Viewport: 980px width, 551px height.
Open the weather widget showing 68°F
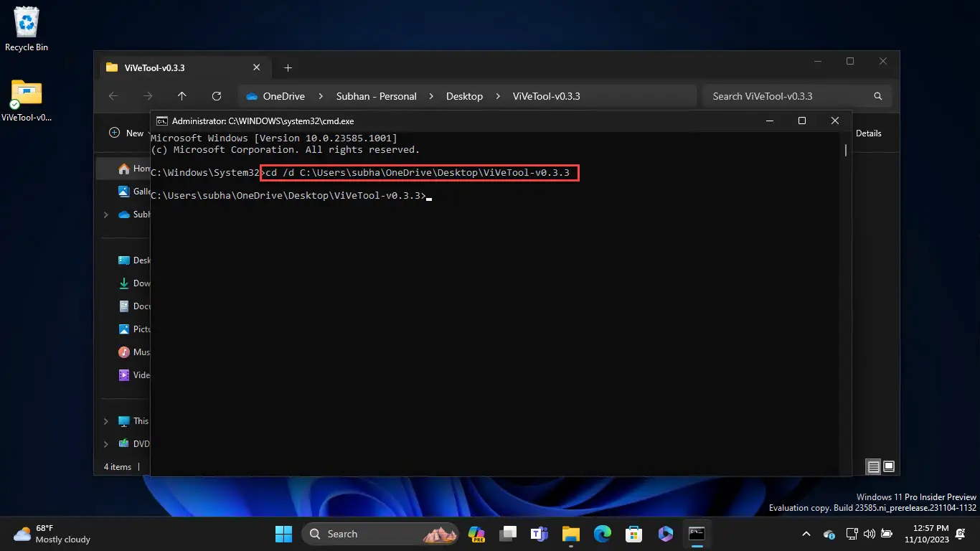tap(52, 534)
